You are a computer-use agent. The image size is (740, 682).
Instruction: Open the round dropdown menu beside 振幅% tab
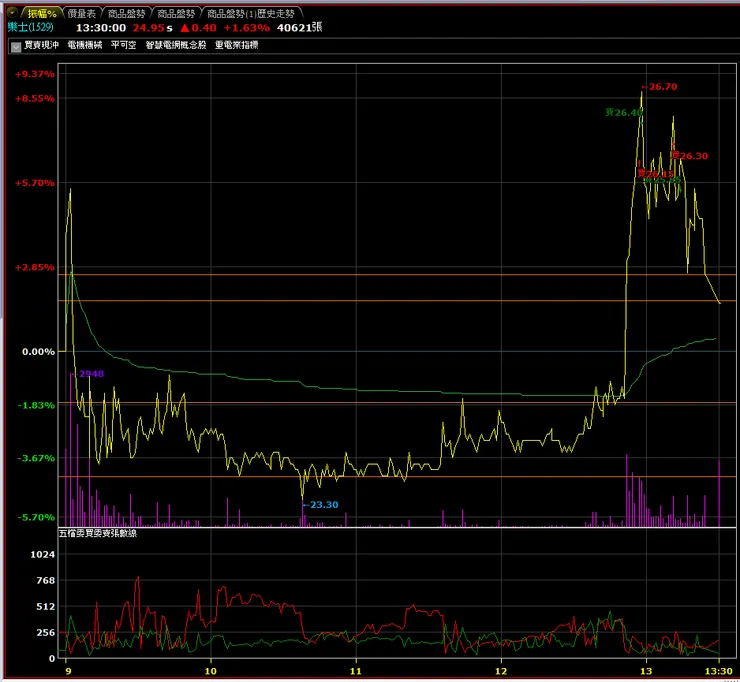[x=13, y=13]
